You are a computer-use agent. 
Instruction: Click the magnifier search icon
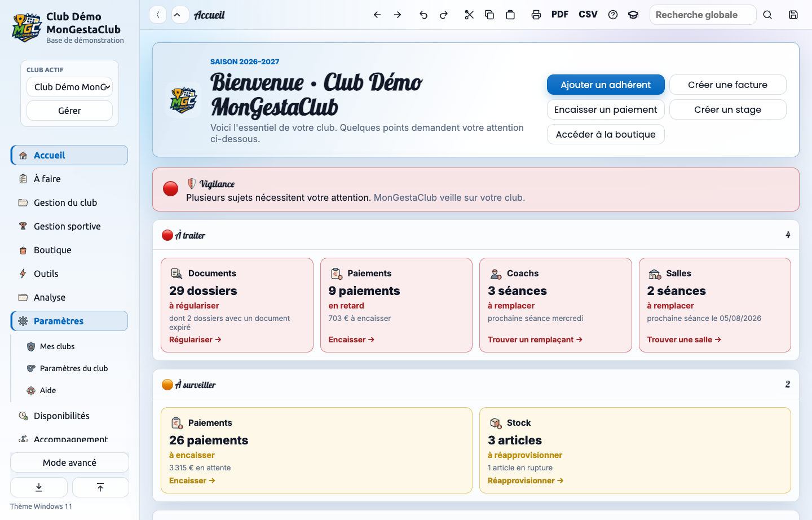pos(767,15)
